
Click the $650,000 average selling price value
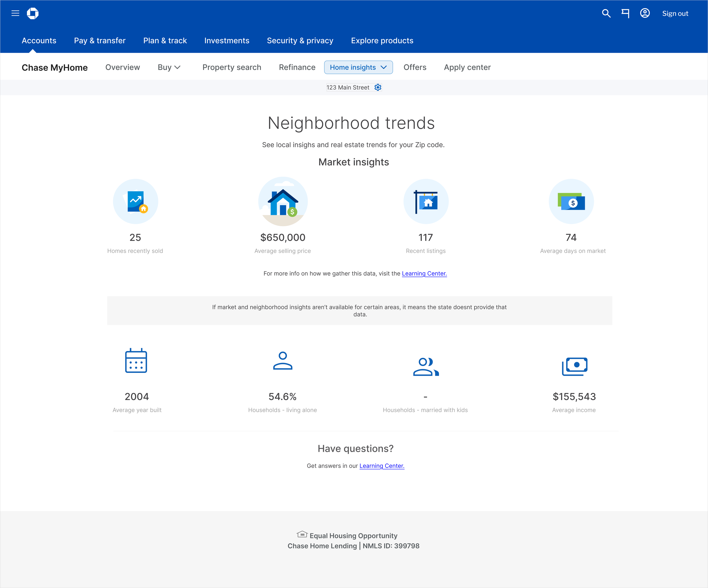coord(283,238)
